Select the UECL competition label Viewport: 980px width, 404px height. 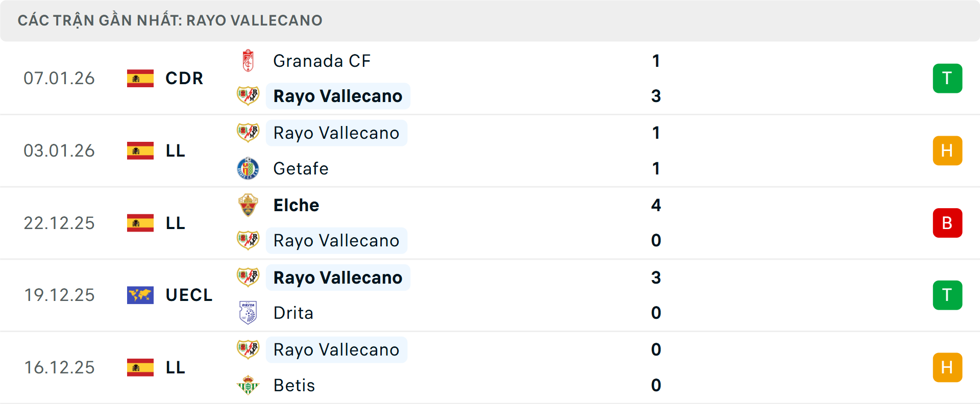click(189, 295)
